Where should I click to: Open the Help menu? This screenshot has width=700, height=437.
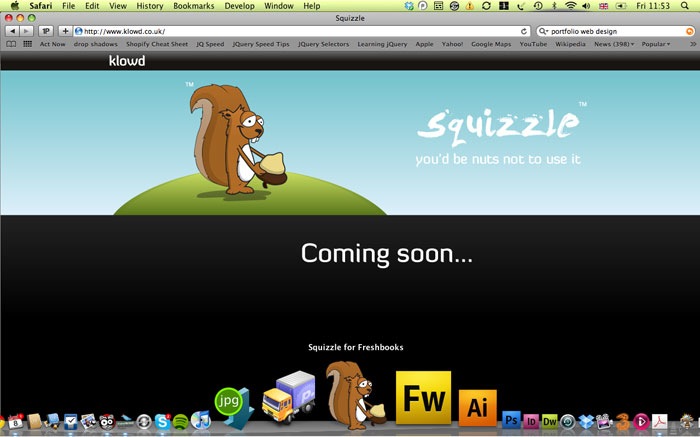point(312,6)
